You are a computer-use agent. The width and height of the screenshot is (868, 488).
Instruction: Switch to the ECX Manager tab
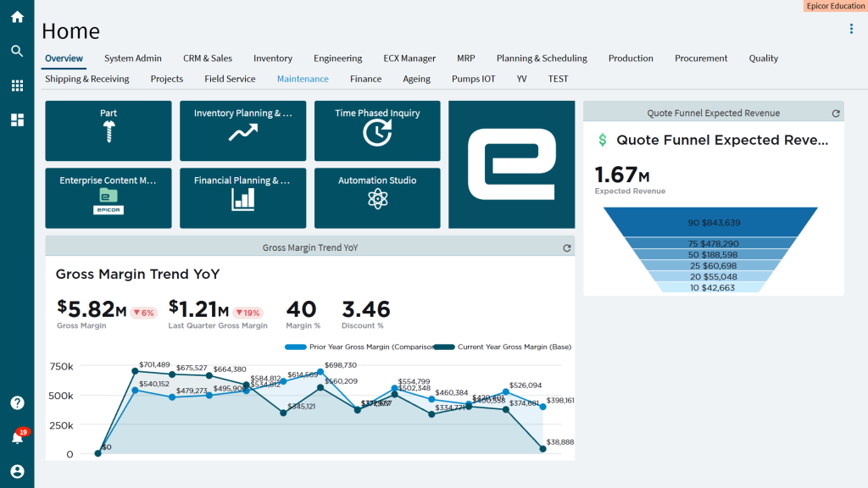(409, 58)
